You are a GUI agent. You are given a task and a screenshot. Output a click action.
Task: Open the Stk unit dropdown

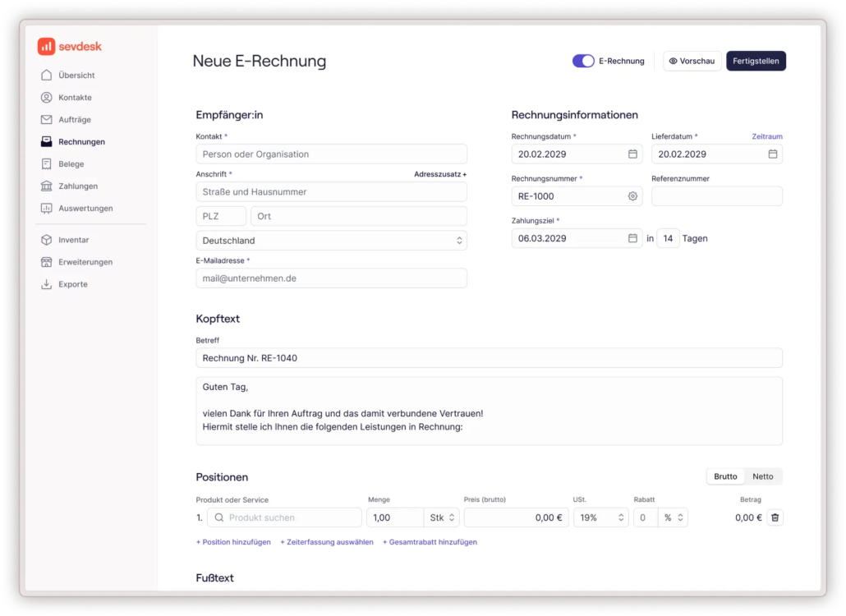(441, 517)
